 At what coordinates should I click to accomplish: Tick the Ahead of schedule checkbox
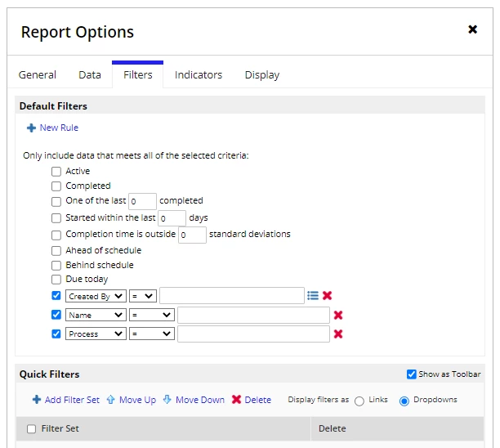pos(56,251)
